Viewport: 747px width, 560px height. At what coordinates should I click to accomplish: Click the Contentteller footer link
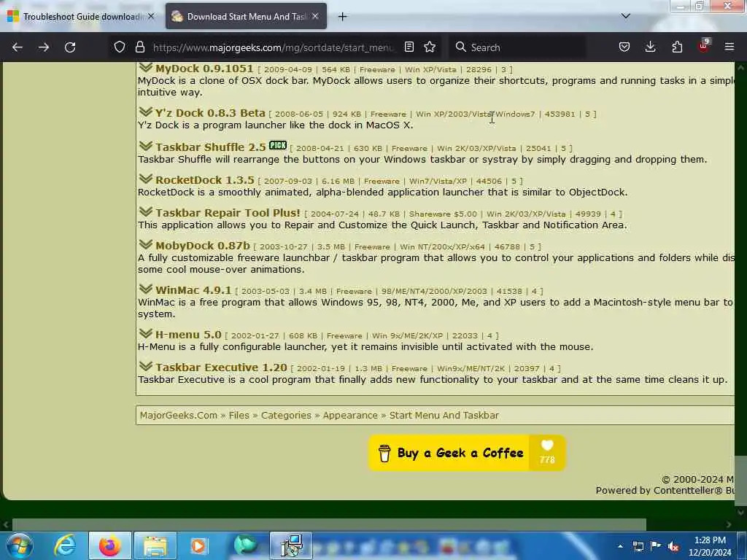click(687, 491)
